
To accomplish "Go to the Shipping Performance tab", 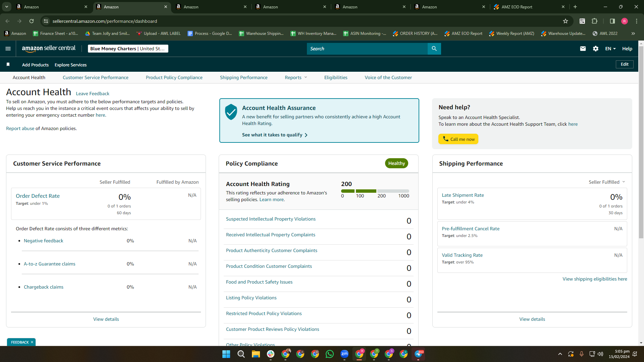I will coord(244,77).
